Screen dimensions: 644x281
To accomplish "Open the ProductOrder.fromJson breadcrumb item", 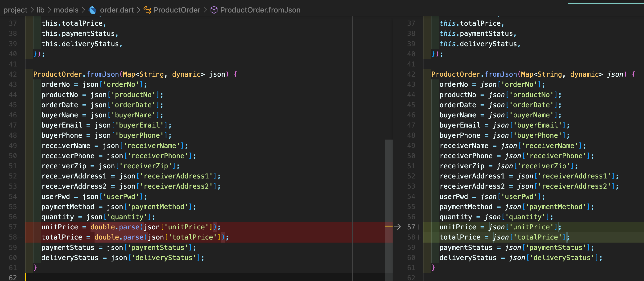I will (260, 10).
